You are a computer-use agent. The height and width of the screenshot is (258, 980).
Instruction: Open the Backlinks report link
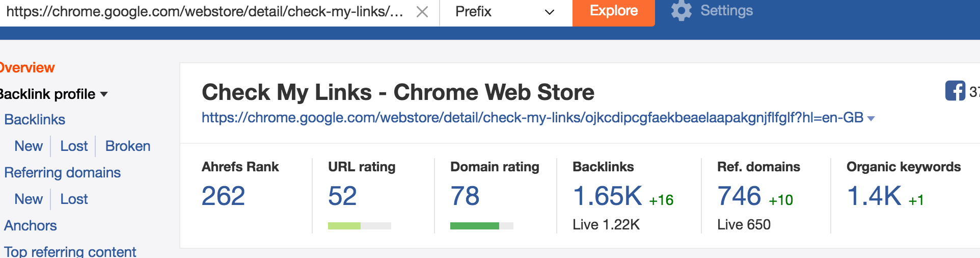point(35,120)
